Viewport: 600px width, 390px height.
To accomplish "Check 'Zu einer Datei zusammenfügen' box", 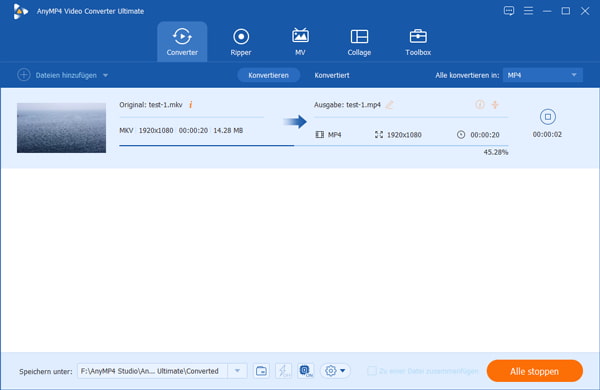I will pos(372,371).
